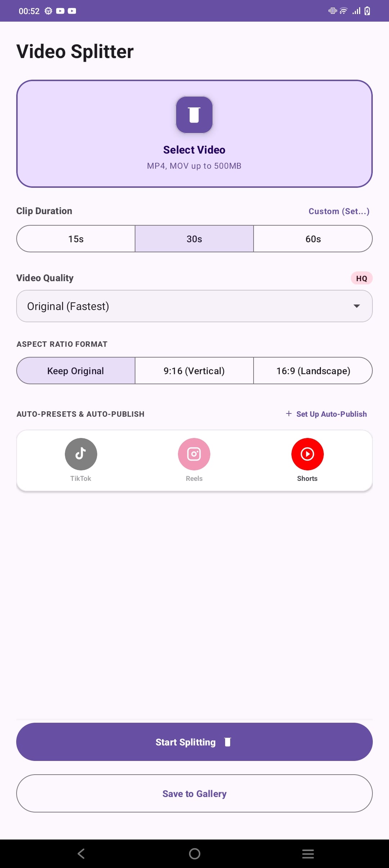This screenshot has width=389, height=868.
Task: Tap the Android back navigation arrow
Action: (x=81, y=854)
